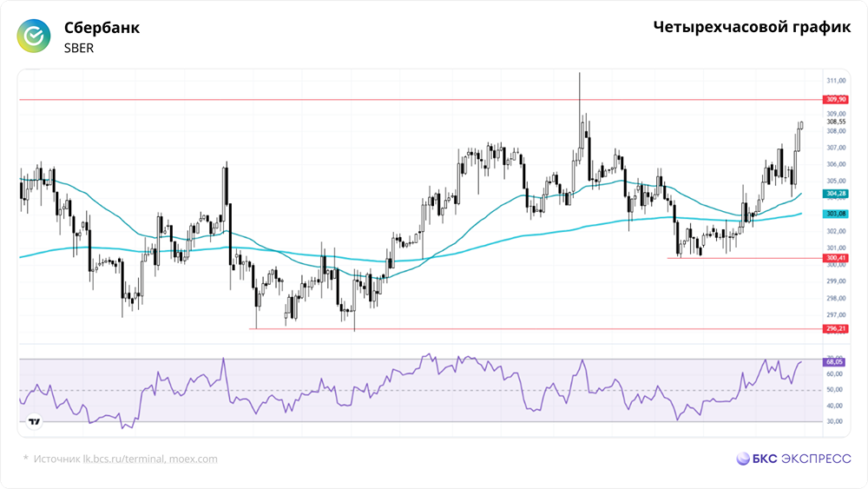Click the RSI 30,00 axis value
The image size is (868, 489).
[834, 421]
